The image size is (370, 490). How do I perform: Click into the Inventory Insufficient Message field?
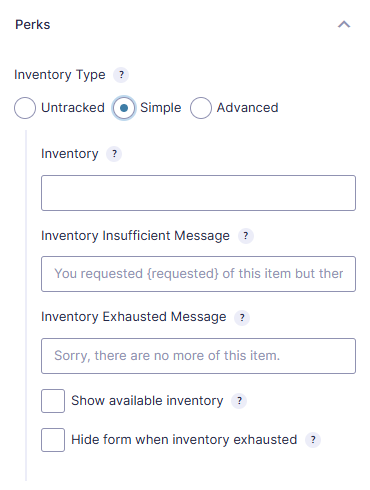(198, 274)
